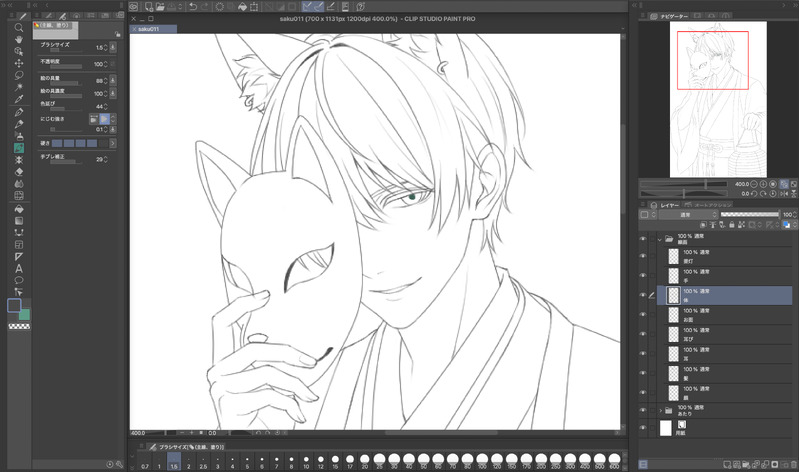The width and height of the screenshot is (799, 472).
Task: Select brush size preset 0.7
Action: [145, 463]
